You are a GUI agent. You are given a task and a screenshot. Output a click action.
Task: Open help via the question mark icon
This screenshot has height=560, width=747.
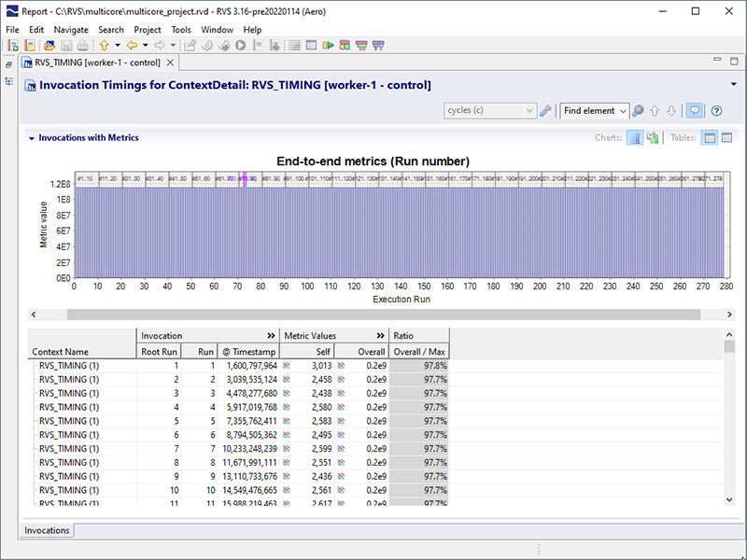pyautogui.click(x=716, y=111)
